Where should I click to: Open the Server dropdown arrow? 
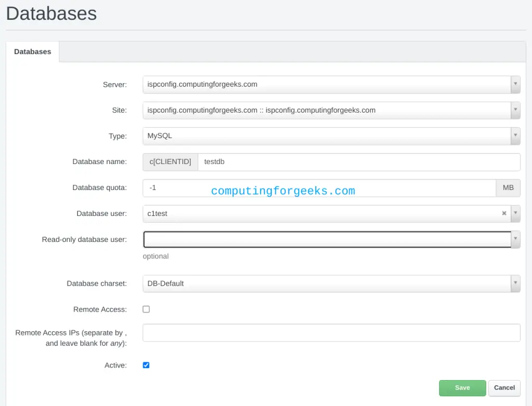point(515,84)
